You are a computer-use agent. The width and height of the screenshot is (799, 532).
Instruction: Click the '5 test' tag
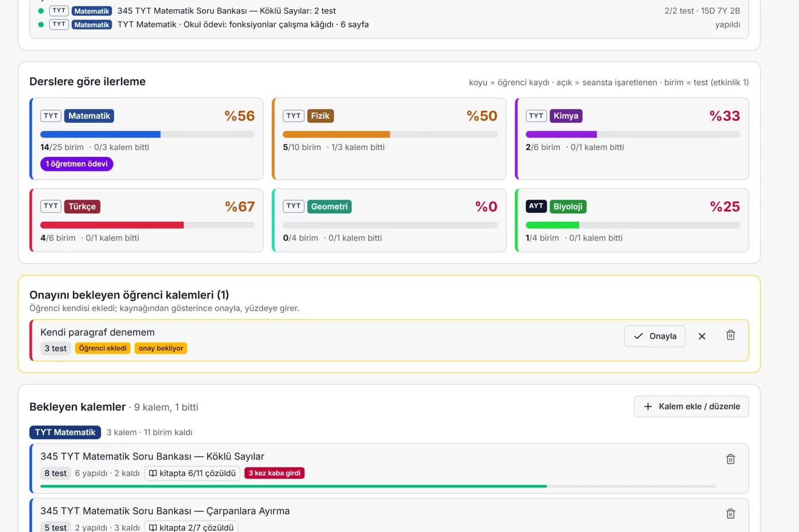pyautogui.click(x=55, y=527)
